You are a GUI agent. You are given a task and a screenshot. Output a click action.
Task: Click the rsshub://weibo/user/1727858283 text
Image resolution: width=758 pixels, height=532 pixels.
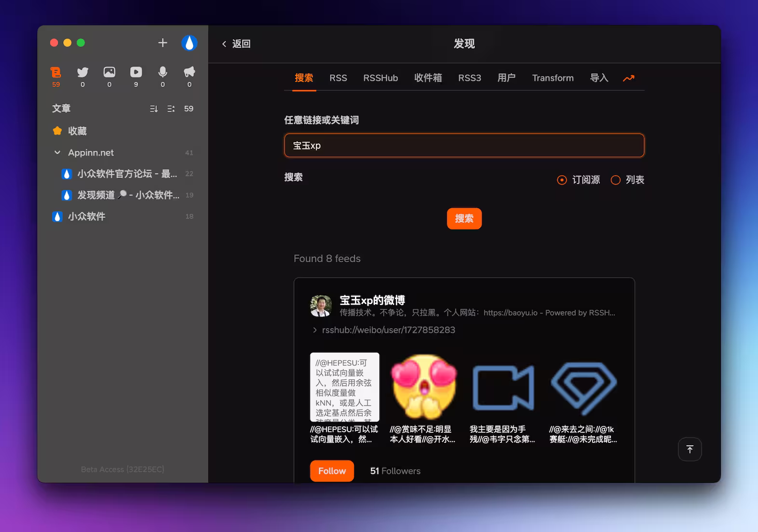pyautogui.click(x=389, y=330)
